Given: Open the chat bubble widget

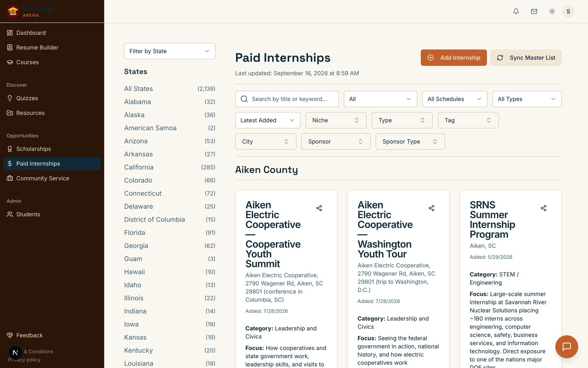Looking at the screenshot, I should (x=566, y=347).
